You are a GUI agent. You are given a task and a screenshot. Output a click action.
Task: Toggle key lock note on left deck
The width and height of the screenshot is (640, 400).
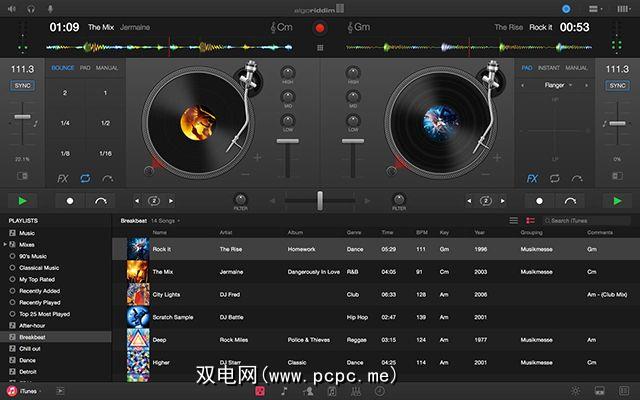[x=36, y=124]
